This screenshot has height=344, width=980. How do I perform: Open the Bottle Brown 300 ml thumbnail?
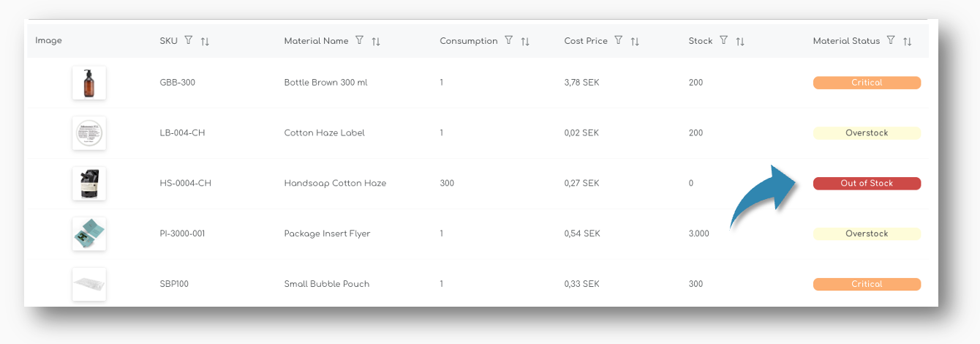click(89, 83)
